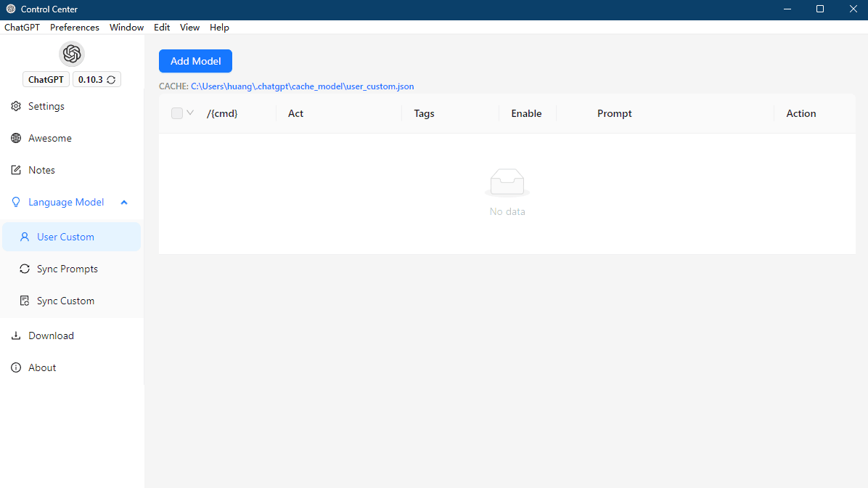The image size is (868, 488).
Task: Click the ChatGPT logo at the top
Action: [x=71, y=54]
